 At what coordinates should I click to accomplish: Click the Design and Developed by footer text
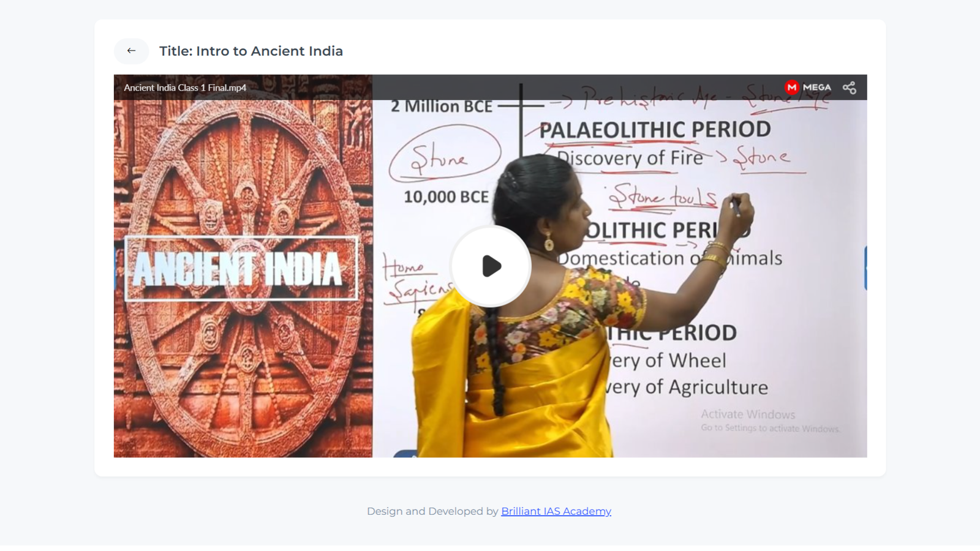coord(432,511)
